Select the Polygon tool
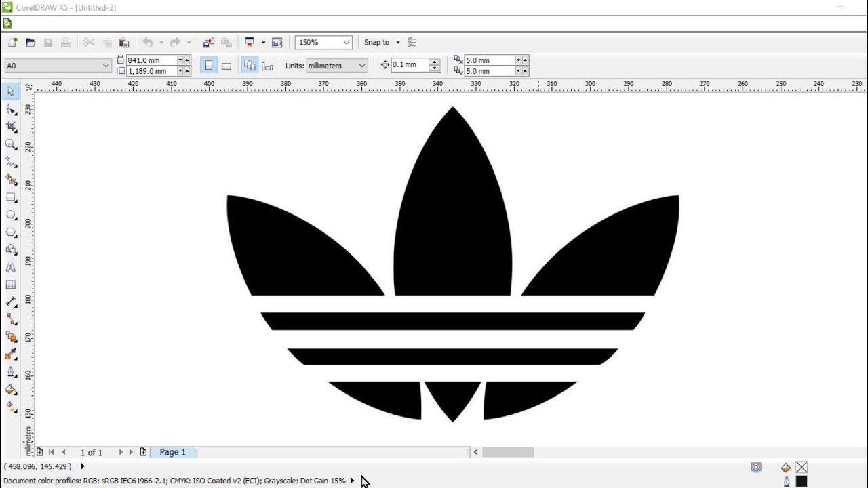The width and height of the screenshot is (868, 488). [11, 232]
